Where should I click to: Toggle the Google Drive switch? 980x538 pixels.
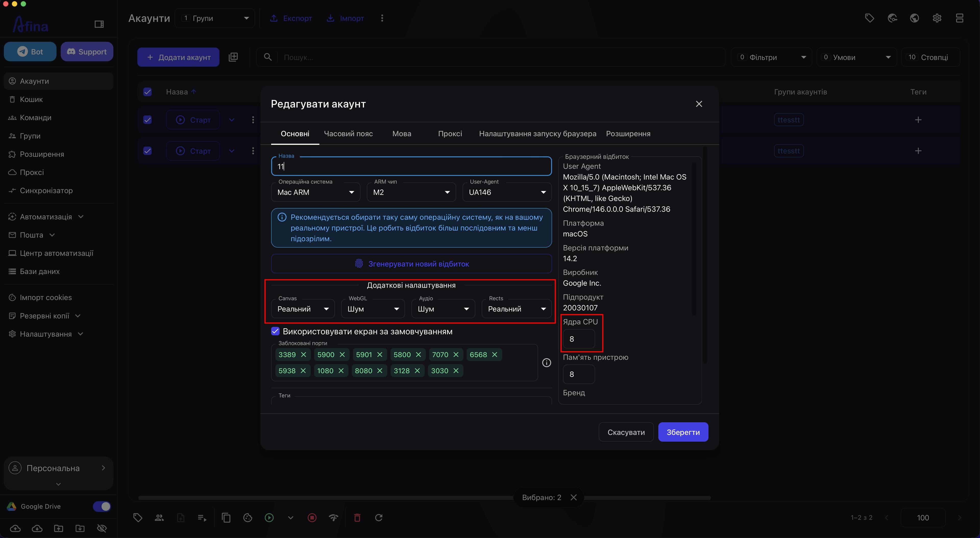pyautogui.click(x=102, y=506)
